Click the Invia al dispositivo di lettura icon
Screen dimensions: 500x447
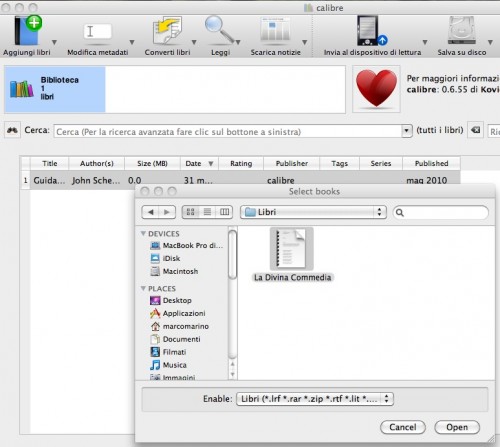click(372, 31)
